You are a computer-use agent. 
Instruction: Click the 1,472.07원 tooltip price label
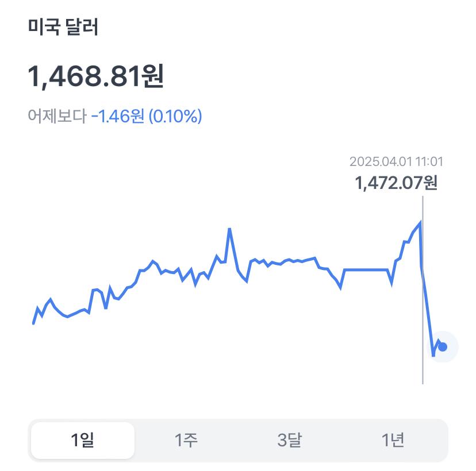396,183
